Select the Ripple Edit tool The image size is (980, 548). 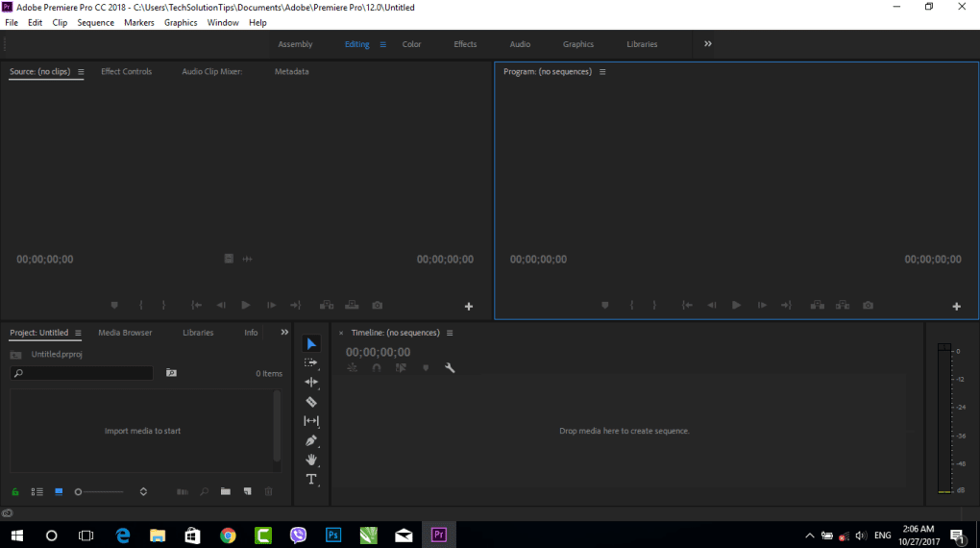[x=311, y=383]
